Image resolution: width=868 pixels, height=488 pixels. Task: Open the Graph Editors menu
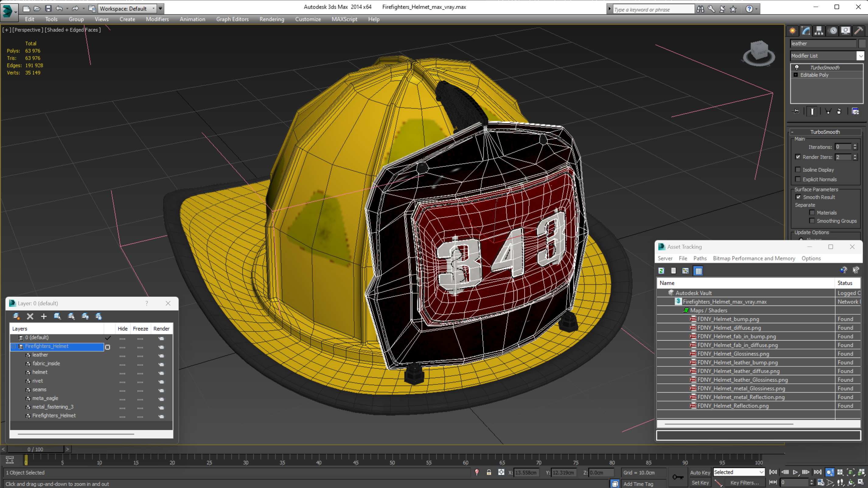point(232,19)
